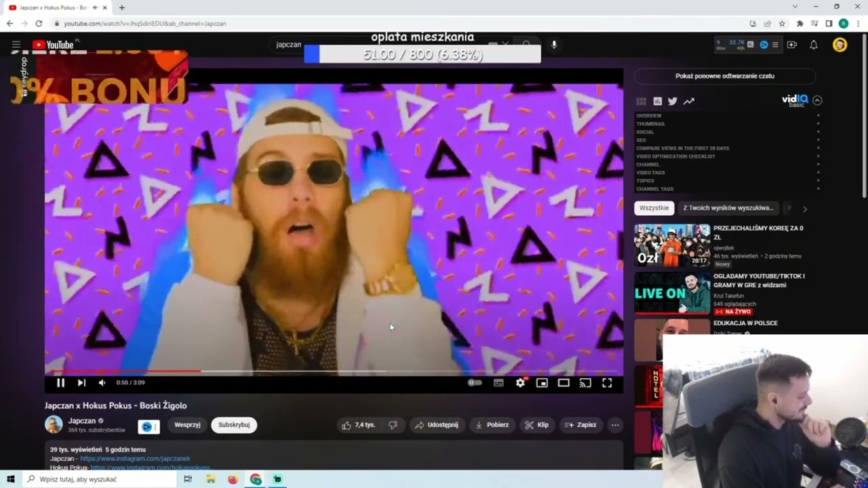Open the Create video camera icon
Viewport: 868px width, 488px height.
point(792,45)
